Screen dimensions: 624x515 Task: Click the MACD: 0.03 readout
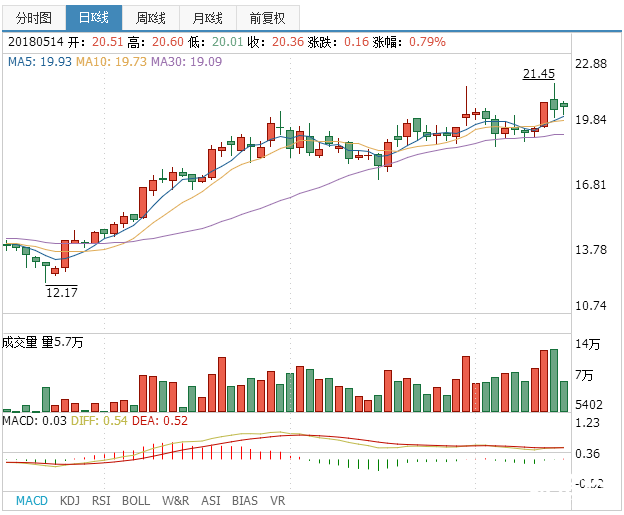point(35,421)
